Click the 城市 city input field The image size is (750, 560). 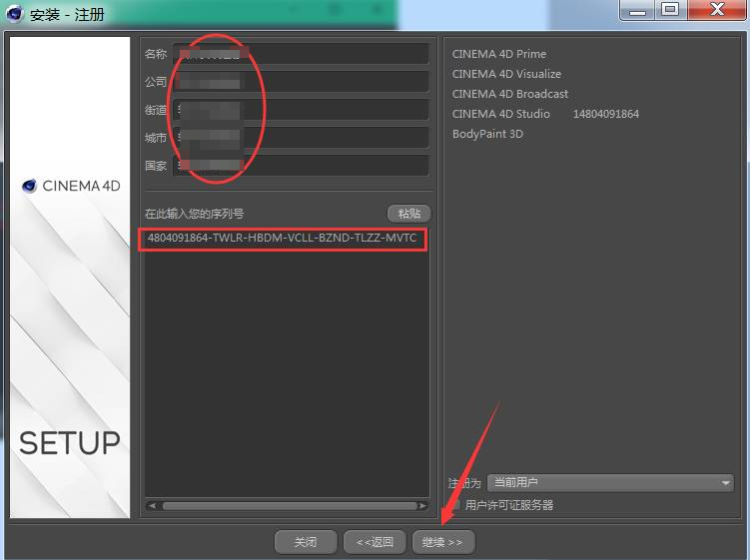[x=301, y=138]
